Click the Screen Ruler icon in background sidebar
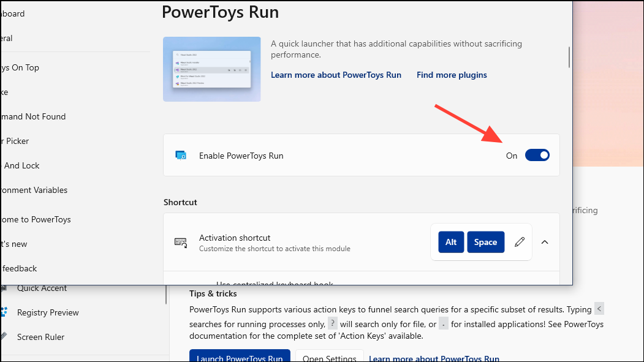The image size is (644, 362). tap(4, 336)
